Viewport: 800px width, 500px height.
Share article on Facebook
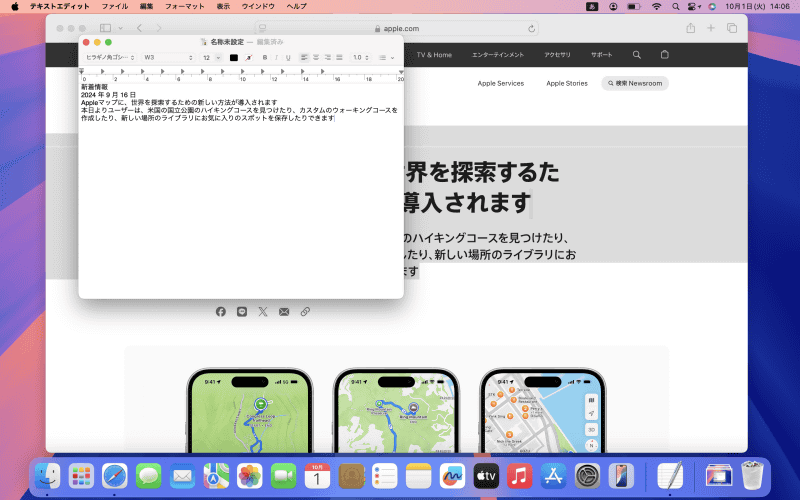pyautogui.click(x=220, y=312)
